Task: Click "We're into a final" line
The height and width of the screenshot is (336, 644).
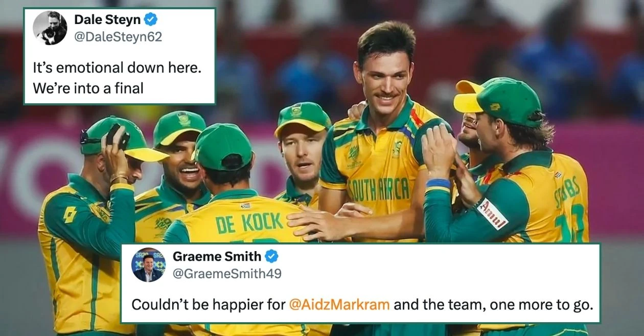Action: (x=88, y=88)
